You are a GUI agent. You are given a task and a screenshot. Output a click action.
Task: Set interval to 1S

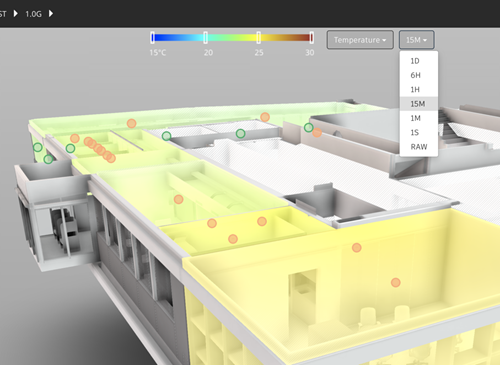[x=419, y=133]
